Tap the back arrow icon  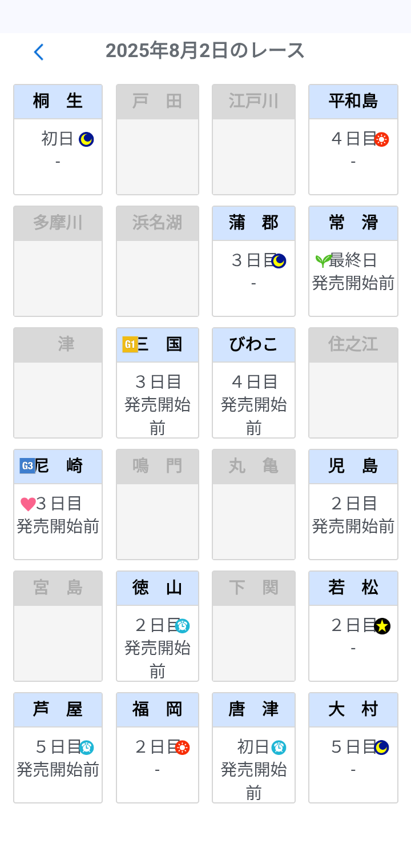38,52
